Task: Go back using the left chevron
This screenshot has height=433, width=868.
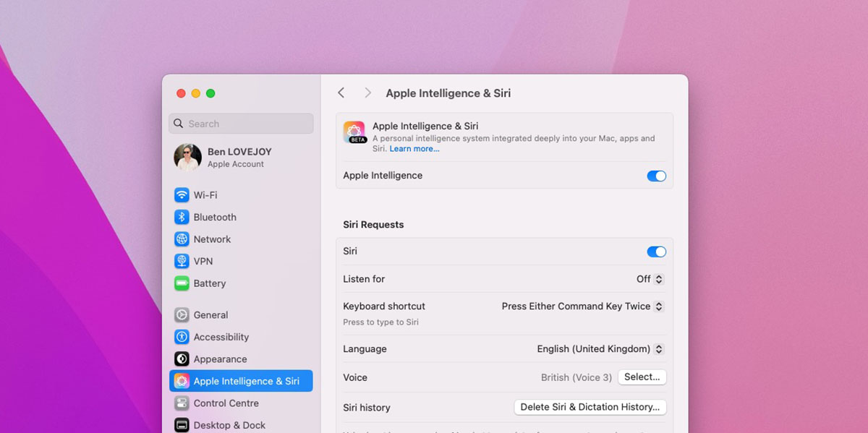Action: 341,93
